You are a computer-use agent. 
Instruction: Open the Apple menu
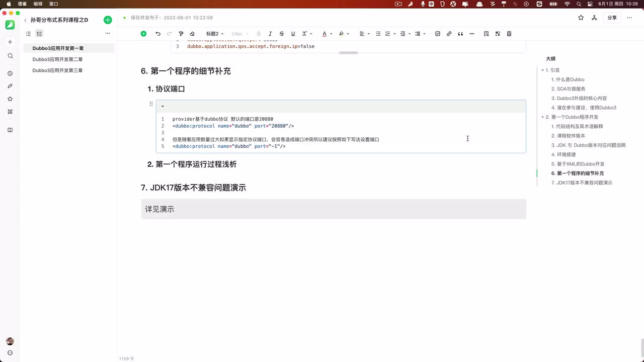(x=9, y=4)
